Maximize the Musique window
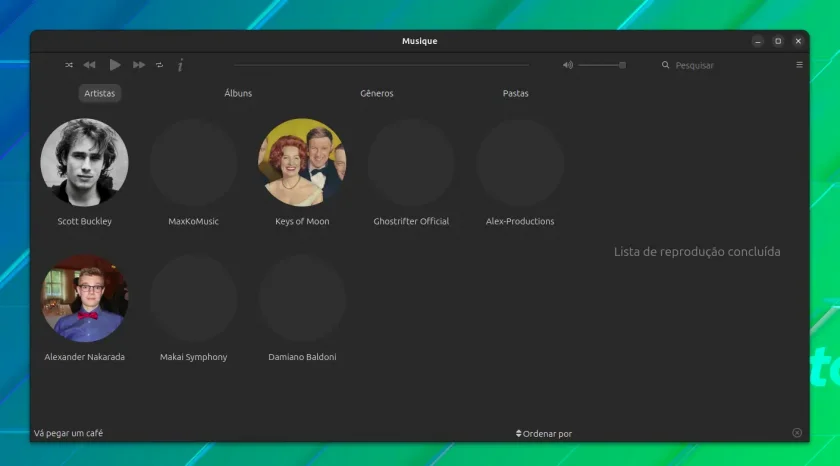This screenshot has width=840, height=466. click(778, 41)
